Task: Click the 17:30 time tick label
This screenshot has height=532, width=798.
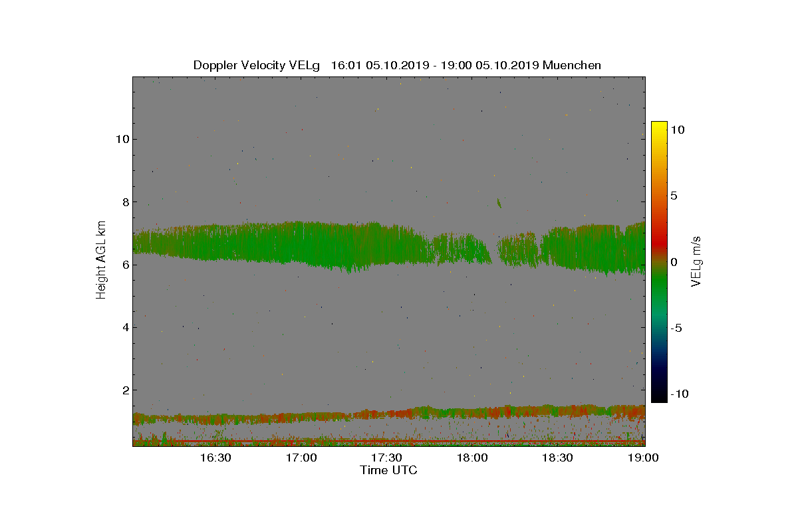Action: point(386,458)
